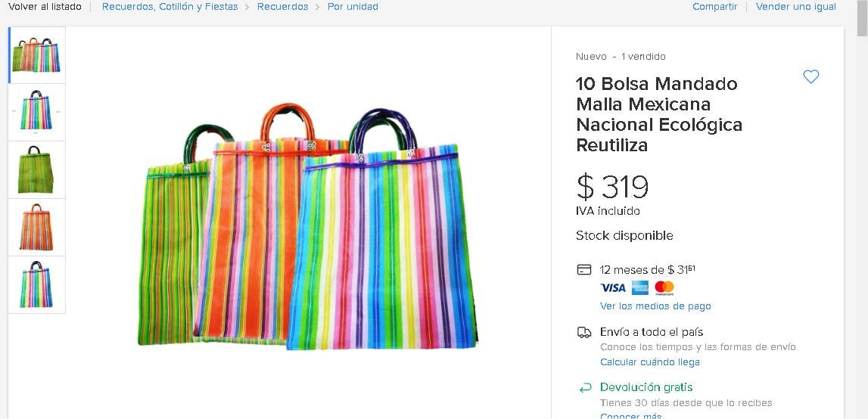This screenshot has height=419, width=868.
Task: Click the American Express logo
Action: point(640,287)
